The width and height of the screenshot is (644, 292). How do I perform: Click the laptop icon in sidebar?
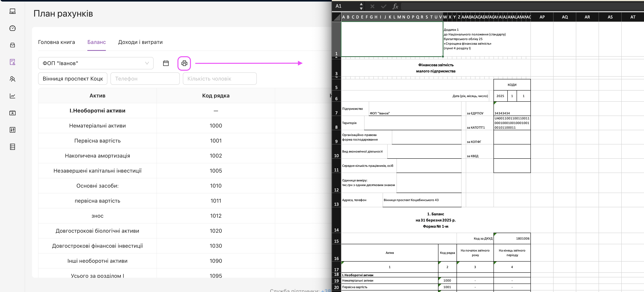click(x=13, y=11)
